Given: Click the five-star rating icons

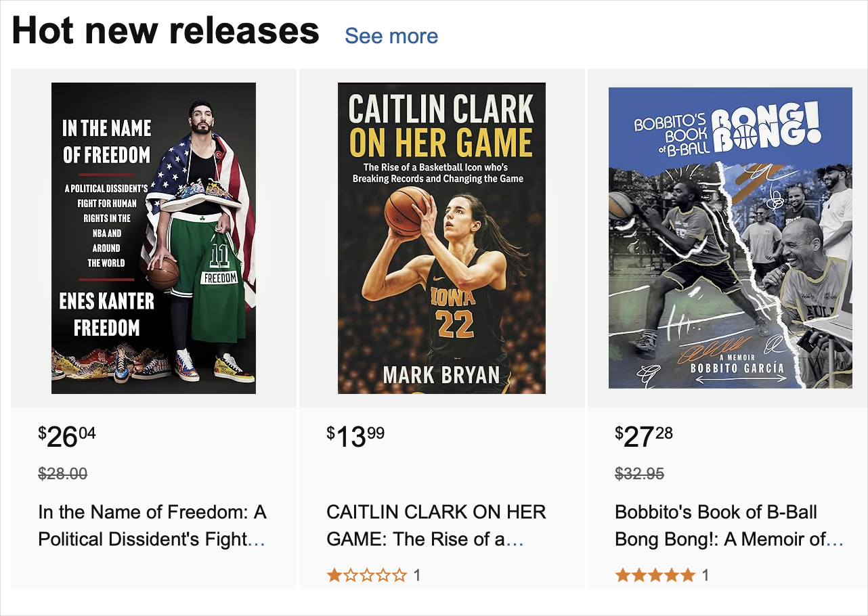Looking at the screenshot, I should click(655, 575).
